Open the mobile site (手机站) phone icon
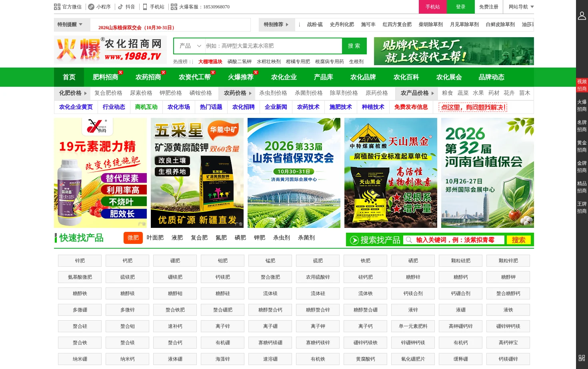Screen dimensions: 588x369 tap(145, 7)
